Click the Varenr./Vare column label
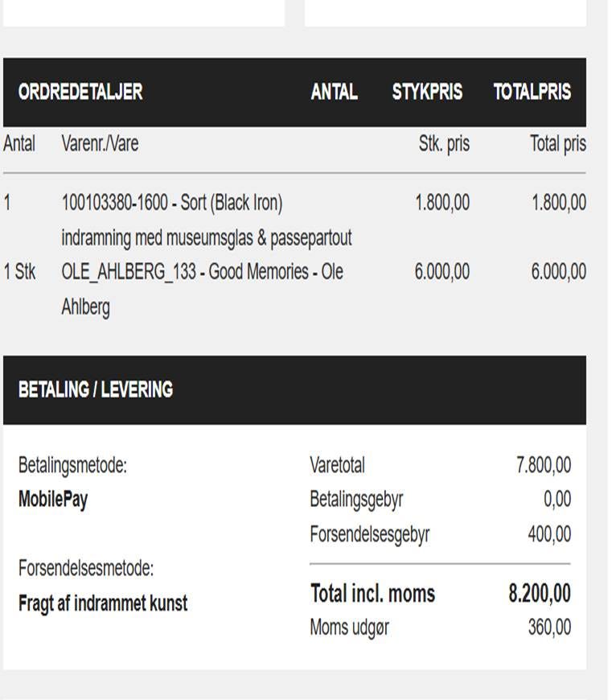 pyautogui.click(x=100, y=144)
